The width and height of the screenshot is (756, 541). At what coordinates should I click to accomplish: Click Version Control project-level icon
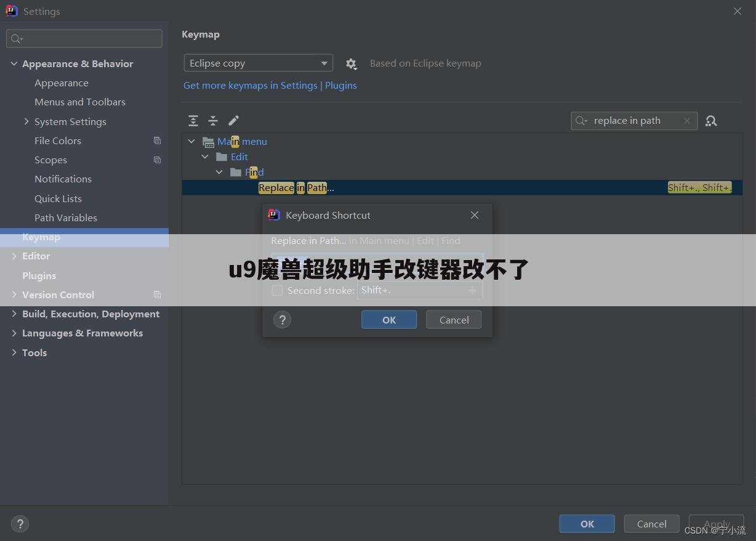(157, 295)
